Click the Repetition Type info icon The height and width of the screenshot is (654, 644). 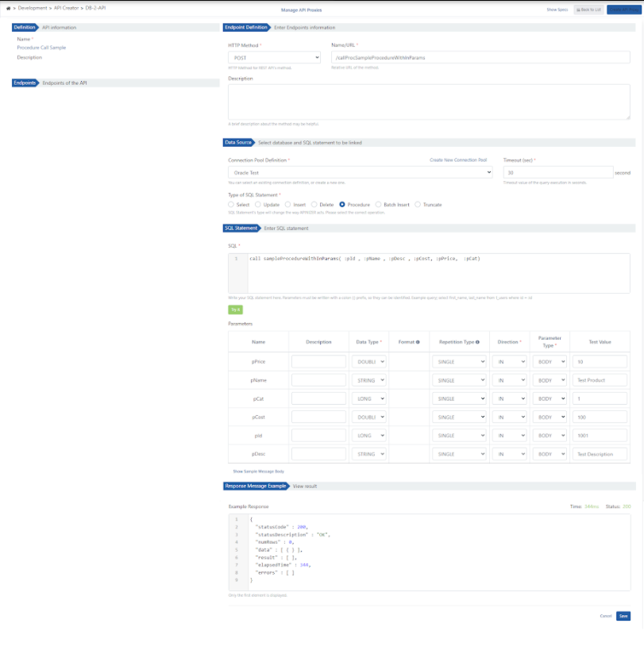point(477,342)
